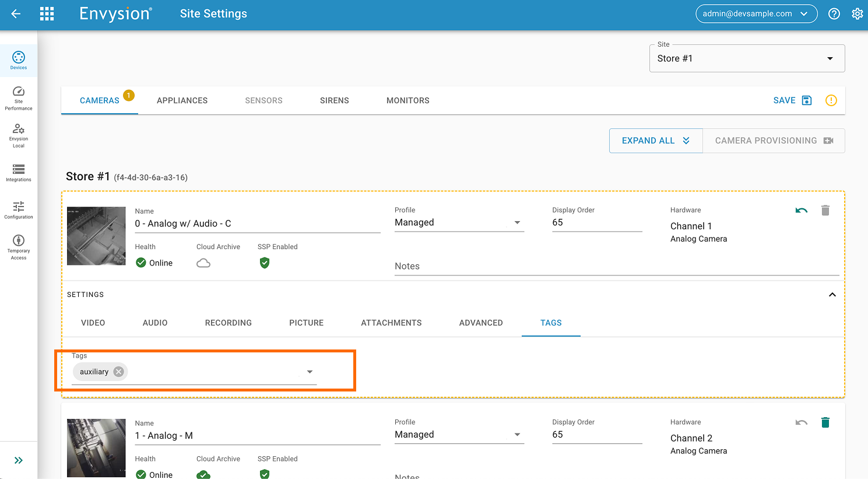Viewport: 868px width, 479px height.
Task: Open Envysion Local in sidebar
Action: pos(19,135)
